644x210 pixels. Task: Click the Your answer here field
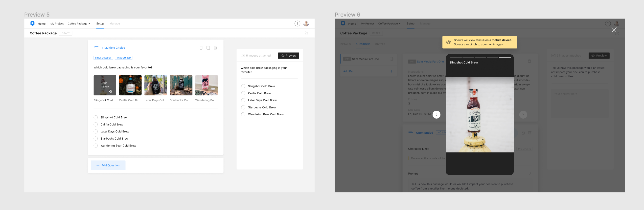click(580, 103)
